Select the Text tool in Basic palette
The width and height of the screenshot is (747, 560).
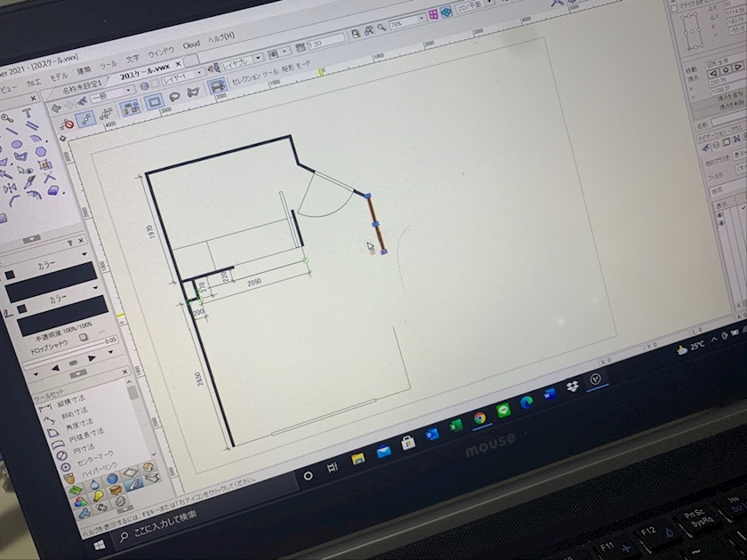tap(27, 114)
